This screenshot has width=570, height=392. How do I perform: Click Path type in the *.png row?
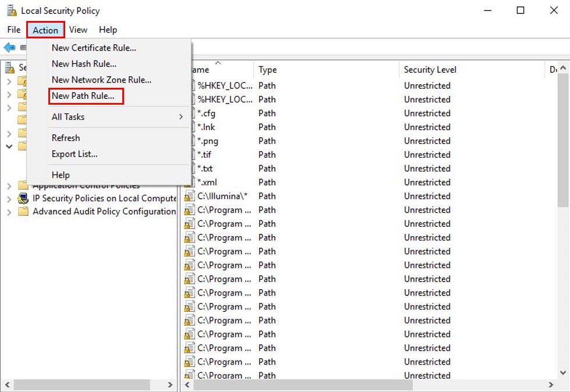[267, 141]
